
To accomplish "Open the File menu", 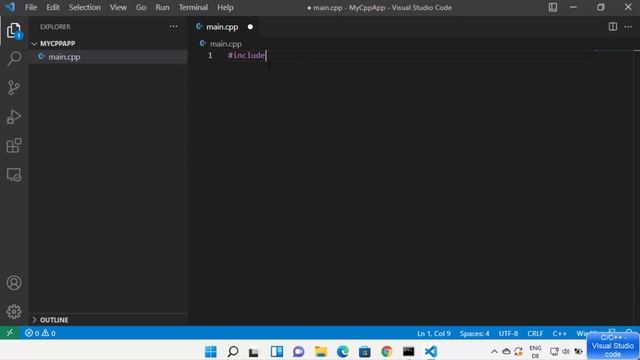I will click(31, 7).
